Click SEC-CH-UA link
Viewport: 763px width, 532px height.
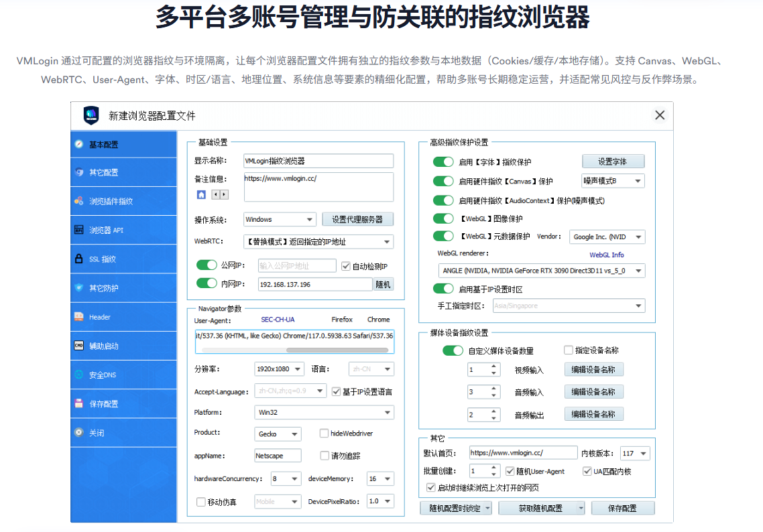278,320
